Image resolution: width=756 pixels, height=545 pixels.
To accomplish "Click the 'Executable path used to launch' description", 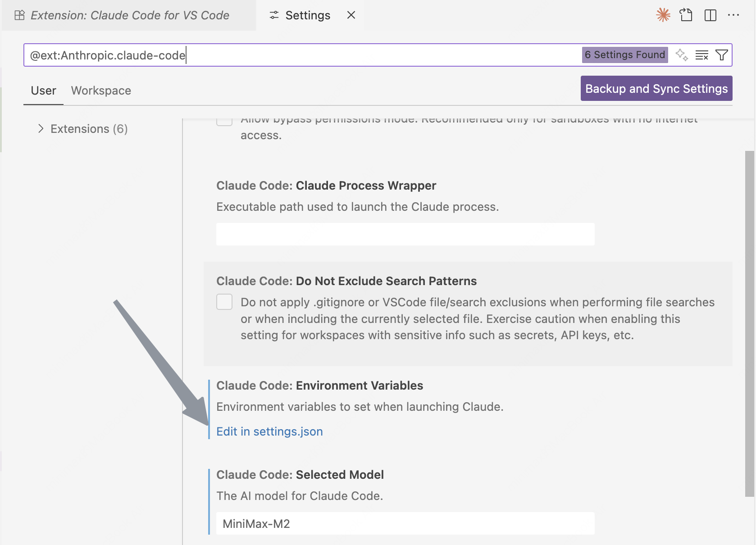I will click(x=357, y=207).
